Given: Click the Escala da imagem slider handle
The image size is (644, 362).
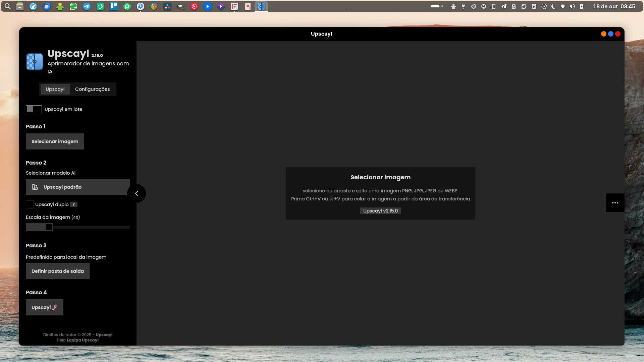Looking at the screenshot, I should click(49, 227).
